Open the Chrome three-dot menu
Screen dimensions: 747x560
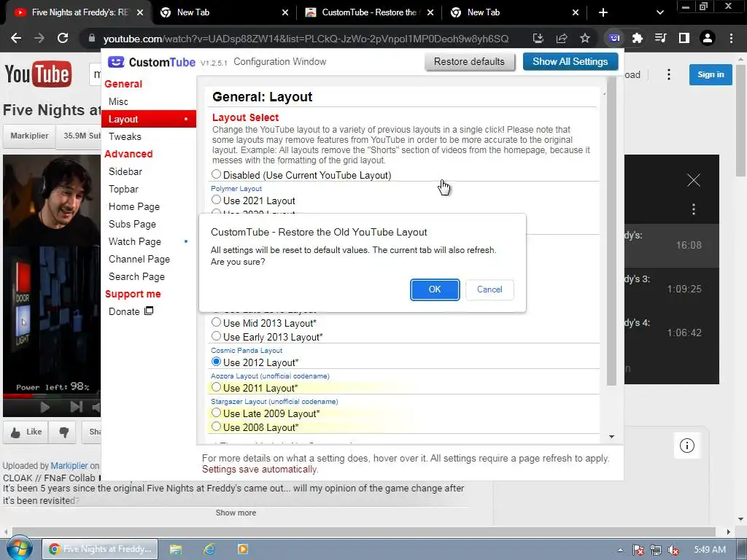point(731,38)
